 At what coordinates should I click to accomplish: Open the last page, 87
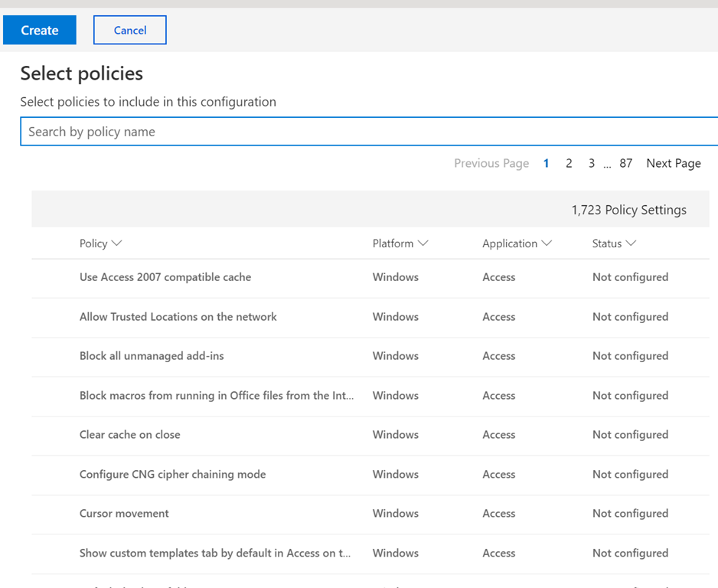(x=625, y=163)
